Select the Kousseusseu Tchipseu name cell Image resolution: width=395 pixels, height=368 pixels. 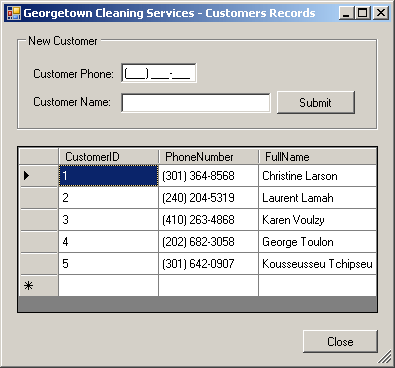pyautogui.click(x=317, y=264)
